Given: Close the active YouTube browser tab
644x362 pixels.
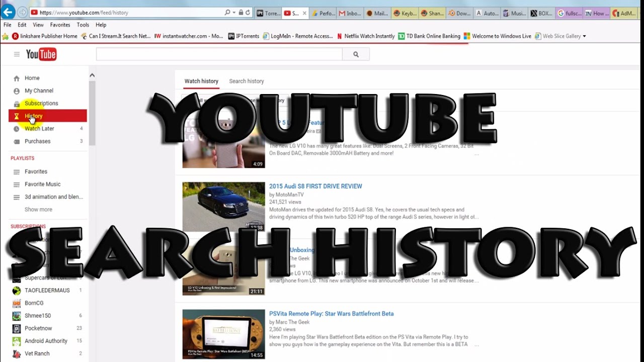Looking at the screenshot, I should 304,14.
